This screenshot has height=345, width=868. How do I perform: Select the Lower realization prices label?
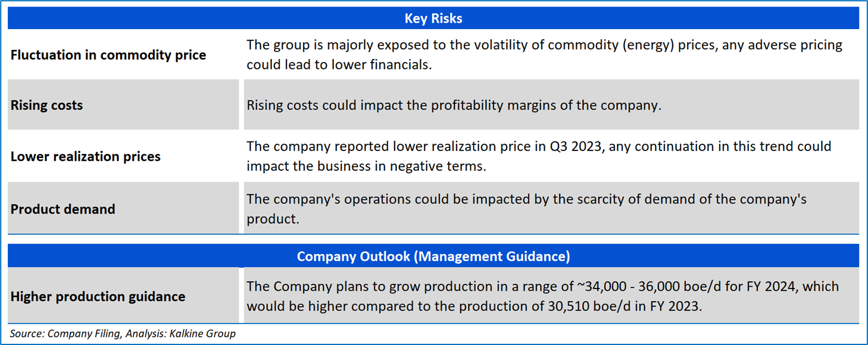tap(86, 156)
